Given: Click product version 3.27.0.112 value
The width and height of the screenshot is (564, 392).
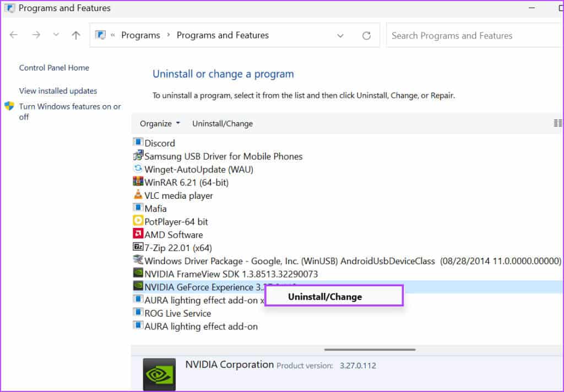Looking at the screenshot, I should 358,366.
